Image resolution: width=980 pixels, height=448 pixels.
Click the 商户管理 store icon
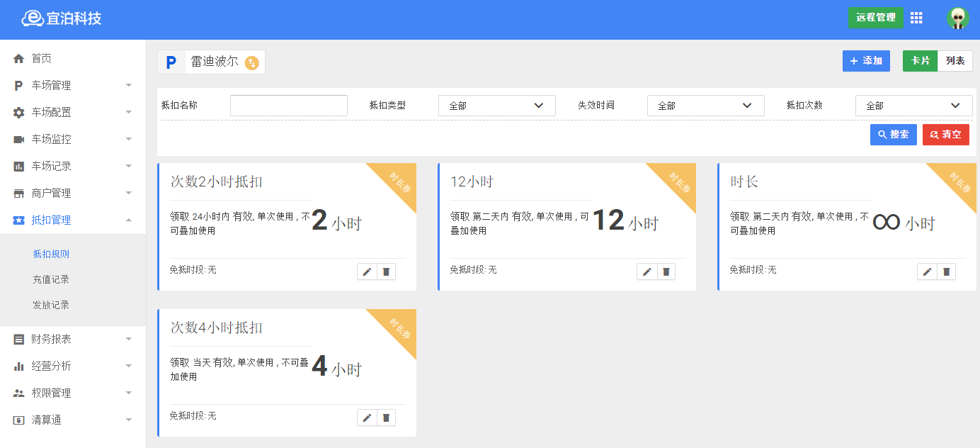tap(18, 194)
